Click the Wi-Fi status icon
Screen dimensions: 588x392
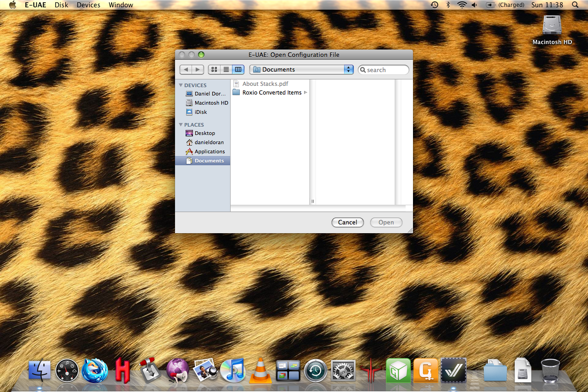tap(462, 5)
